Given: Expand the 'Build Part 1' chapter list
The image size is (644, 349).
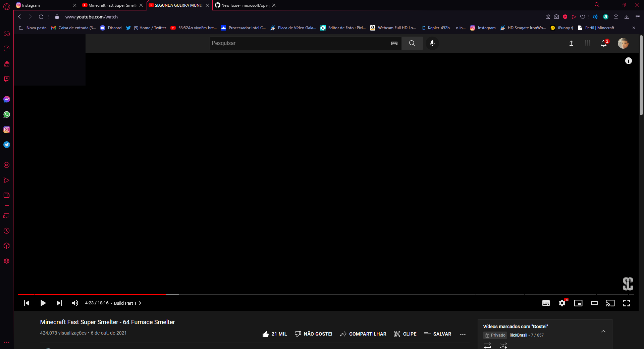Looking at the screenshot, I should click(140, 303).
